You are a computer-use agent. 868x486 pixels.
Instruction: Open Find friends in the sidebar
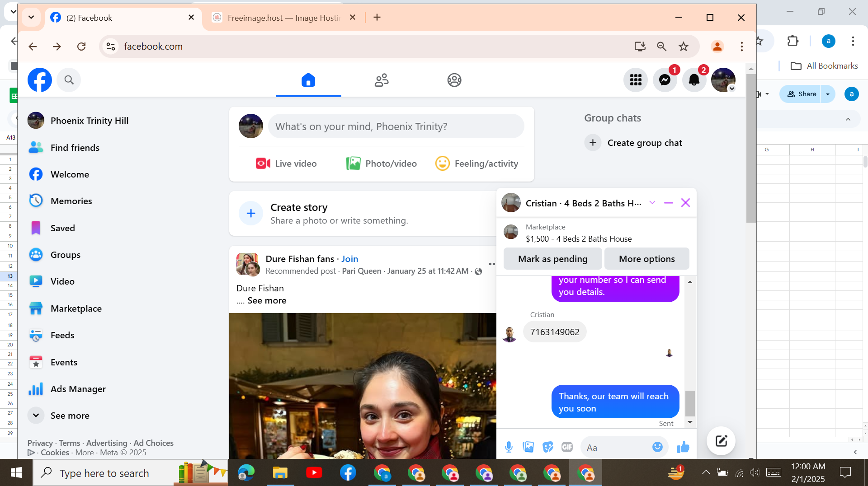(x=75, y=148)
